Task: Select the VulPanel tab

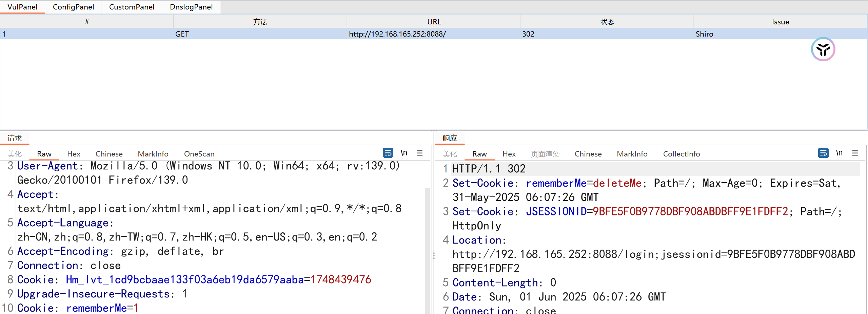Action: [x=22, y=7]
